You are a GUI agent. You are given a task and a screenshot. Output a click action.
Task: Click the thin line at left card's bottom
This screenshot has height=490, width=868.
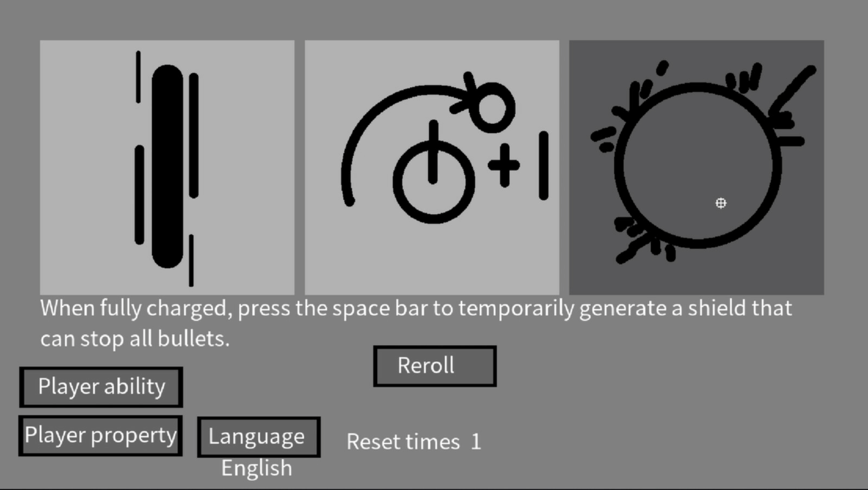[191, 260]
